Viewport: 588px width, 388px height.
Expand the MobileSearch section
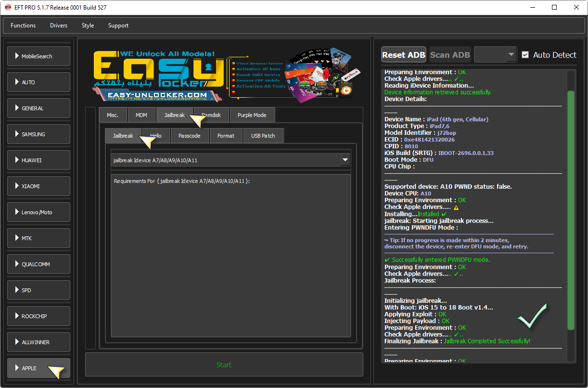point(39,56)
